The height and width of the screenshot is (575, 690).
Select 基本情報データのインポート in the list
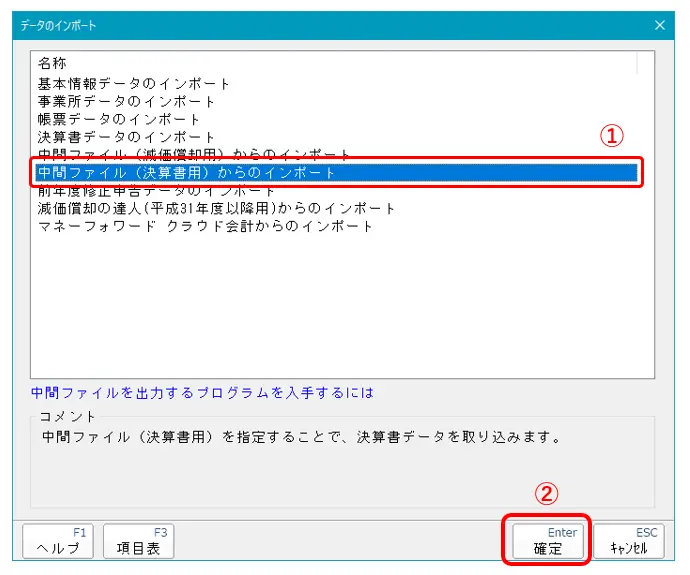pos(134,83)
